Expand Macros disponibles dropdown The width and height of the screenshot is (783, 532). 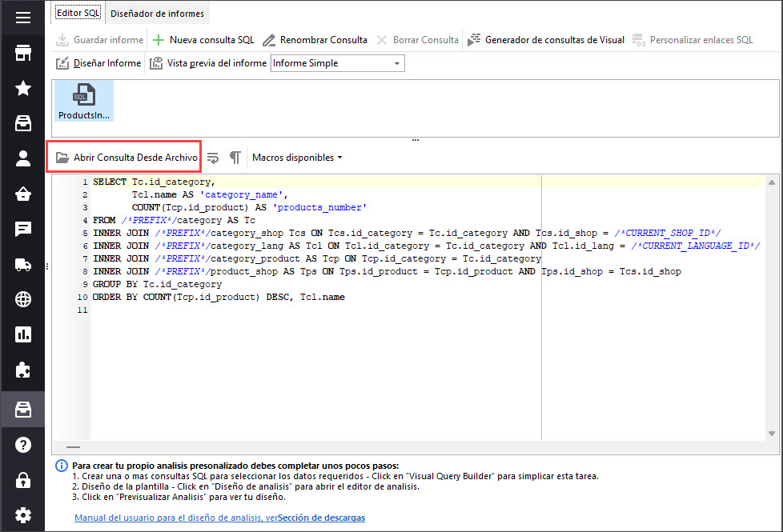tap(297, 158)
